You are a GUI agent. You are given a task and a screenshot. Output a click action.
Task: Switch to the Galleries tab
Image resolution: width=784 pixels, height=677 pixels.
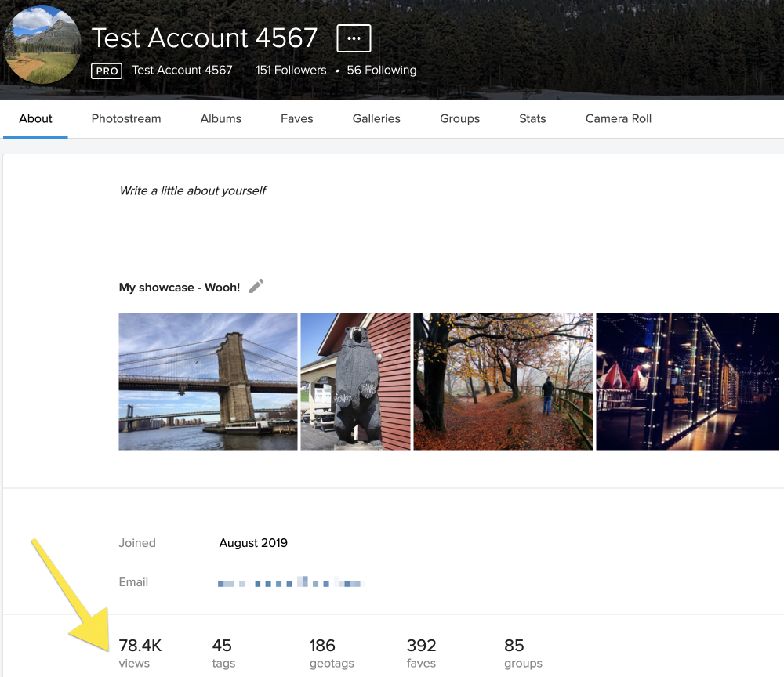(x=376, y=119)
